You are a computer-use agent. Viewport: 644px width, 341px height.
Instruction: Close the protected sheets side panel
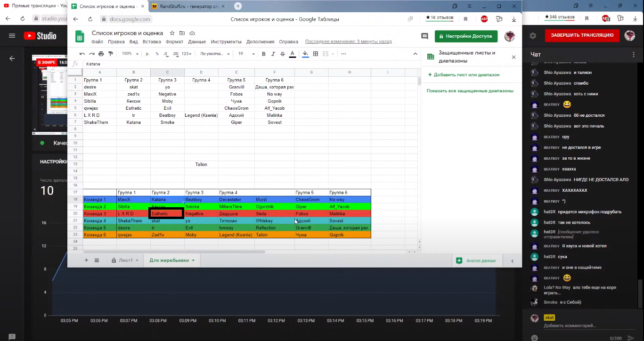[x=514, y=57]
